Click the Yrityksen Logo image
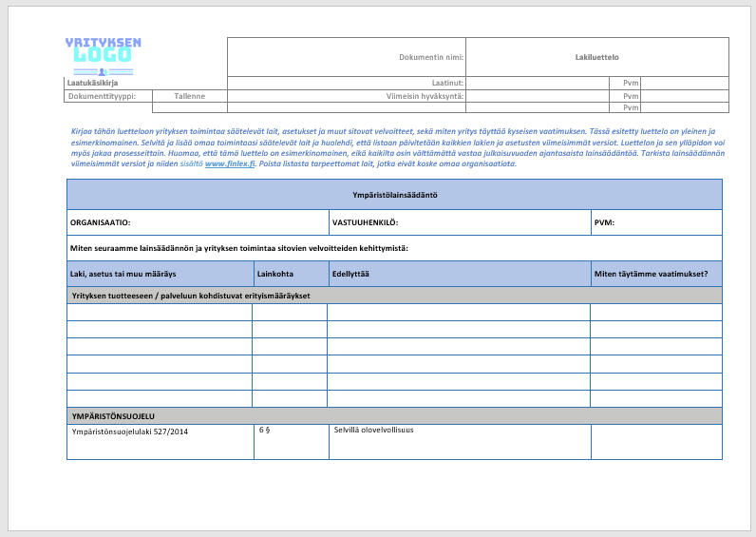This screenshot has width=756, height=537. tap(104, 56)
